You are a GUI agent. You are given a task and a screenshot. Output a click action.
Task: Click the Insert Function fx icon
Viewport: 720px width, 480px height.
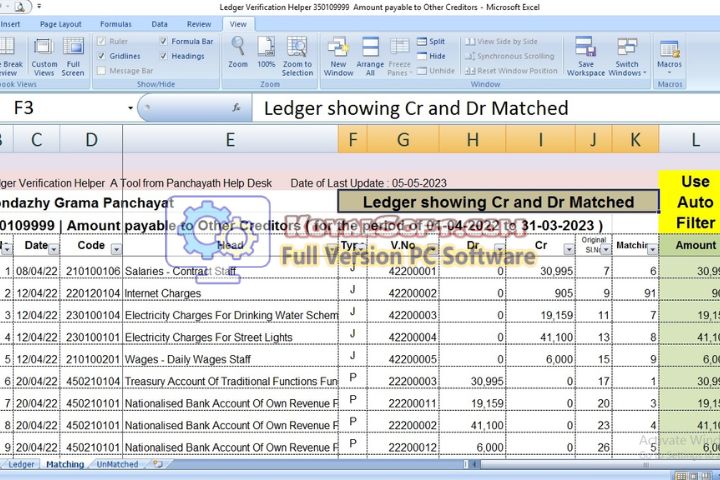[236, 107]
